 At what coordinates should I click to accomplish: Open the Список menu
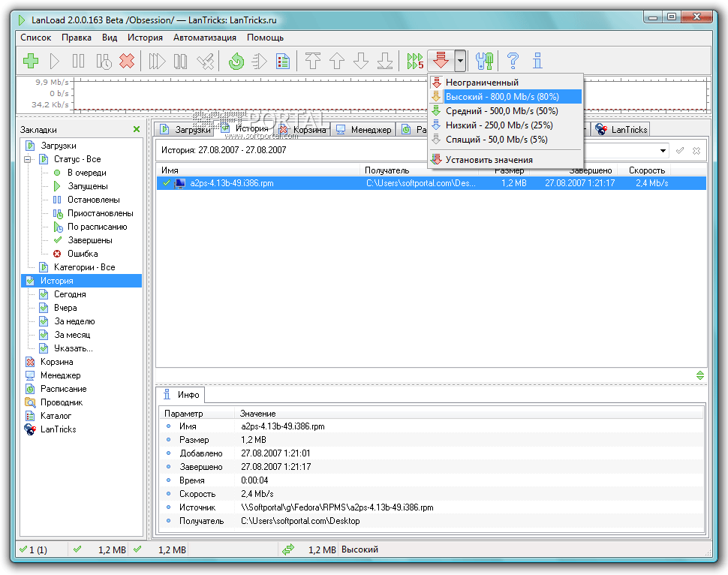[36, 38]
